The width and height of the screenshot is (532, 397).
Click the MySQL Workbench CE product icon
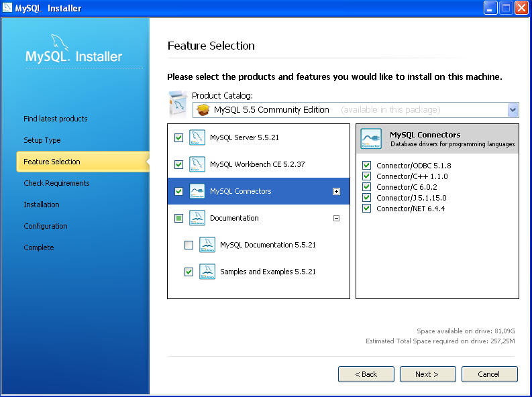pyautogui.click(x=197, y=164)
